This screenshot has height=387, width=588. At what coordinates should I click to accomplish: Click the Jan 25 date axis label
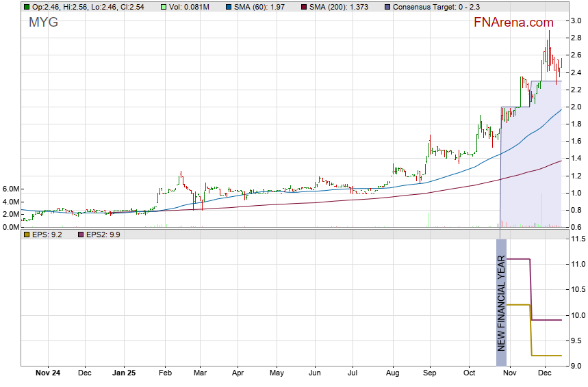click(x=124, y=373)
